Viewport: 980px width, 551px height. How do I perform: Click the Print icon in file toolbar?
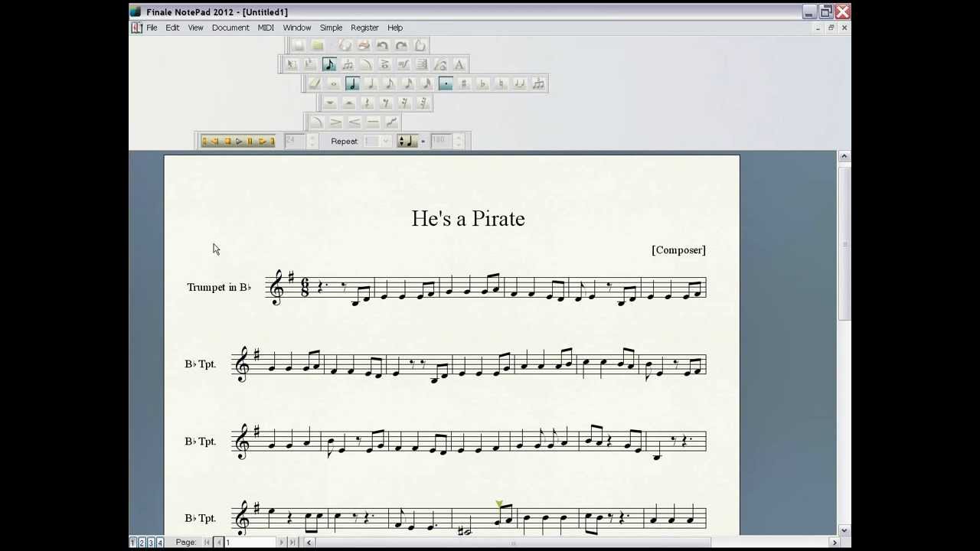364,45
